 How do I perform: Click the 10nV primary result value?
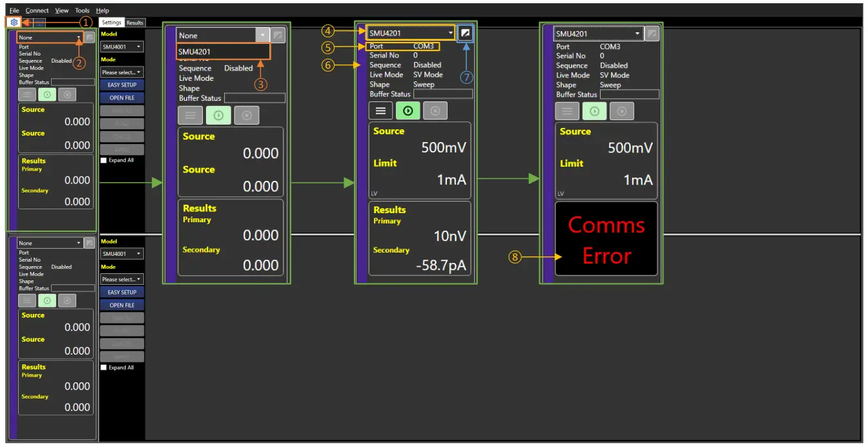pos(449,236)
